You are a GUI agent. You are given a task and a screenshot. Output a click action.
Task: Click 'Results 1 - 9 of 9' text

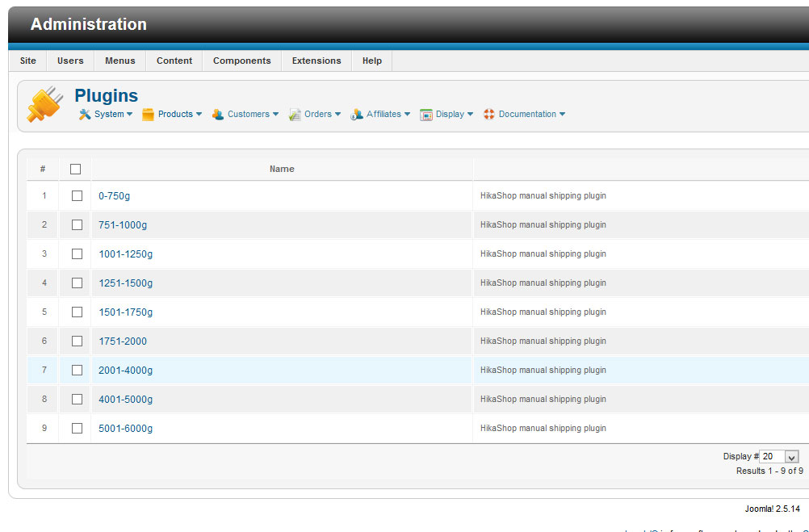click(x=769, y=471)
